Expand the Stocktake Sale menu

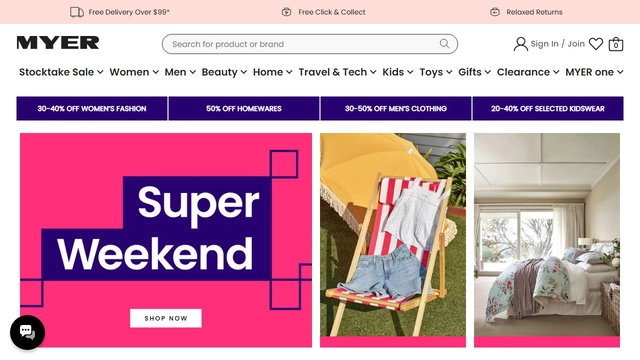point(61,72)
